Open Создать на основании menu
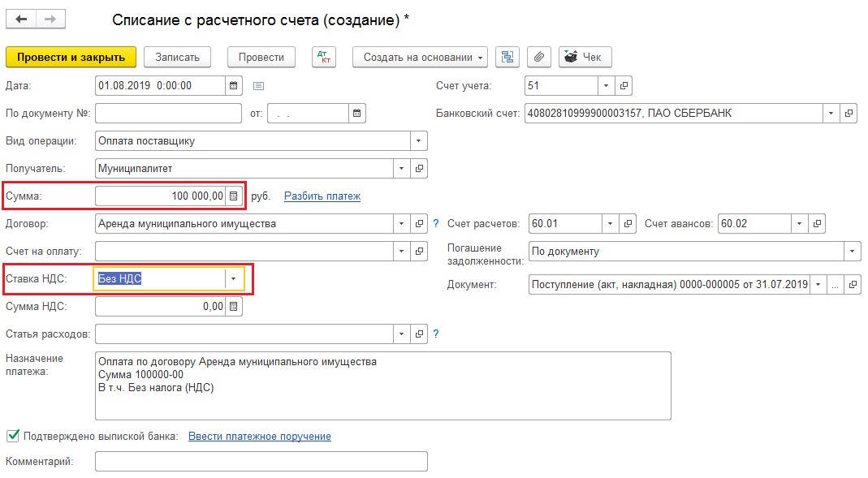The width and height of the screenshot is (868, 478). click(420, 57)
